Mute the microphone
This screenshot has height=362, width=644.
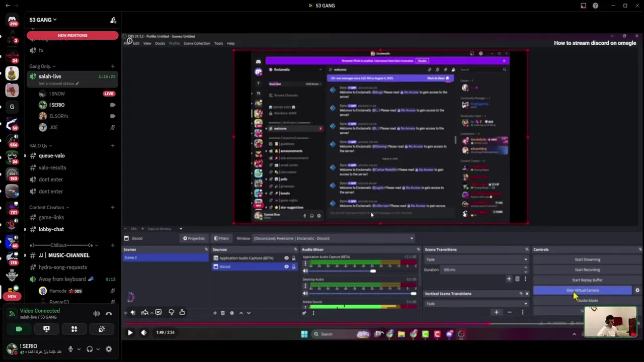coord(70,349)
